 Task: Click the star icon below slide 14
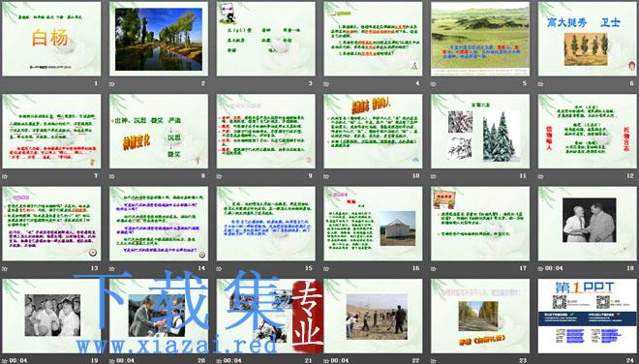(111, 268)
